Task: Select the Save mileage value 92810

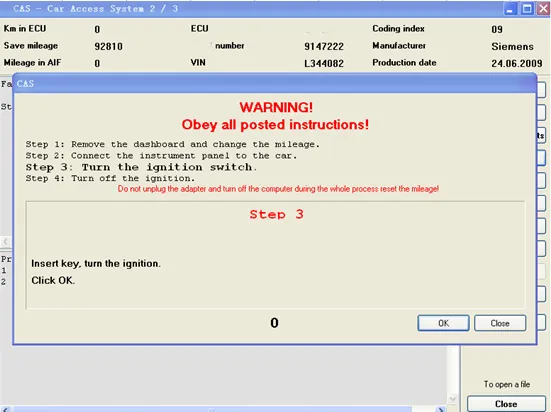Action: coord(108,46)
